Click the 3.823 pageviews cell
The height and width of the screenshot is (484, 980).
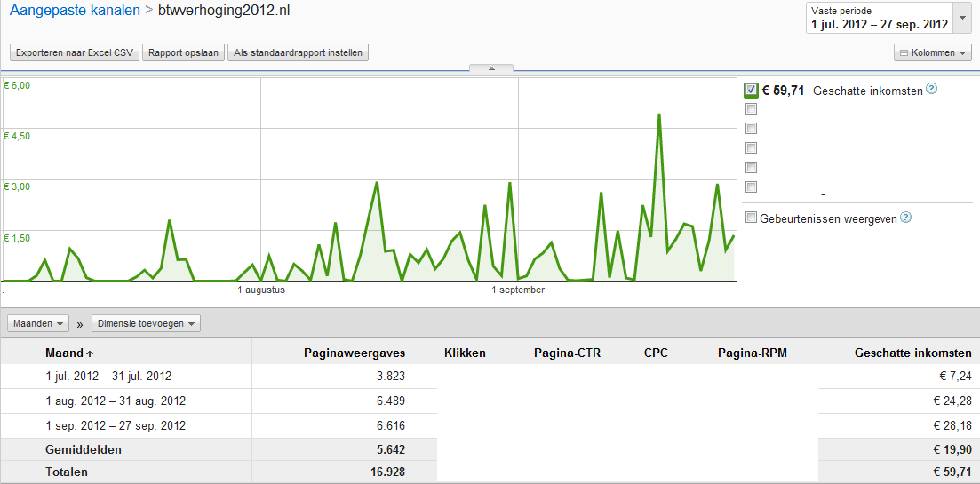coord(391,376)
